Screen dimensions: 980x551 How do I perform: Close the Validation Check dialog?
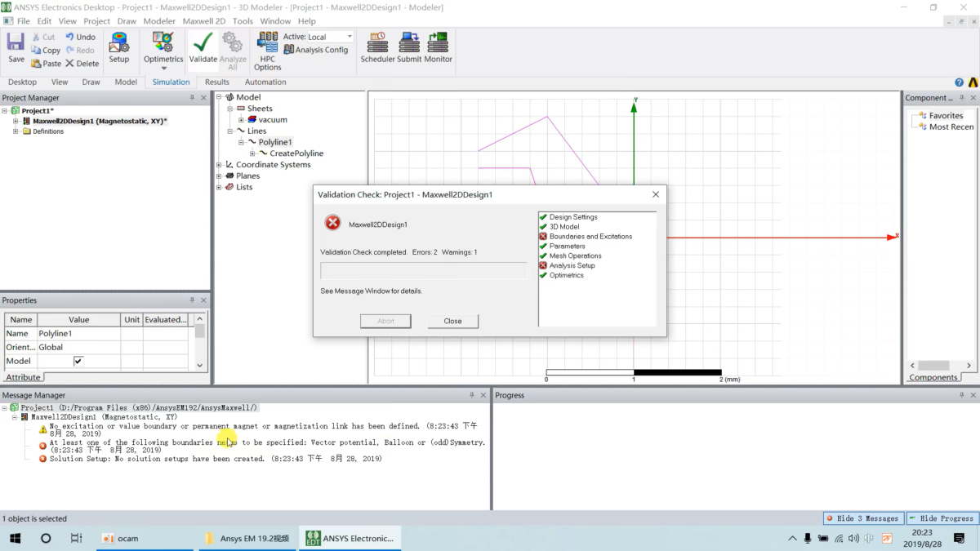[452, 321]
